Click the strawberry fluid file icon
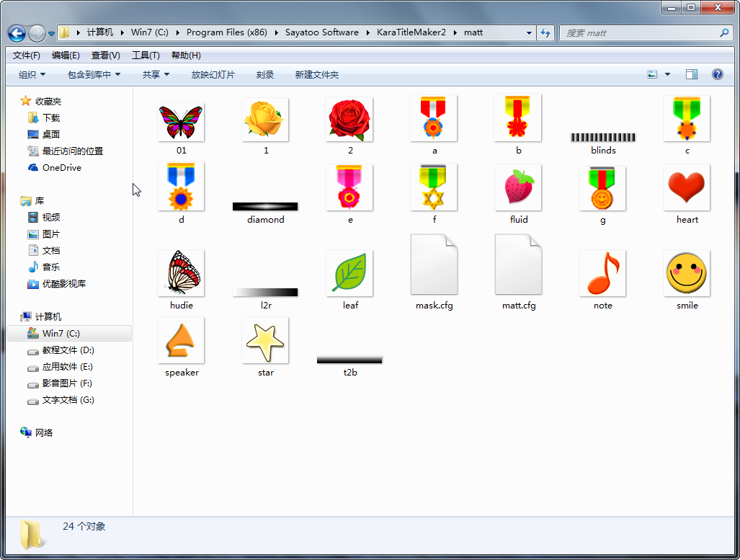740x560 pixels. (x=518, y=188)
